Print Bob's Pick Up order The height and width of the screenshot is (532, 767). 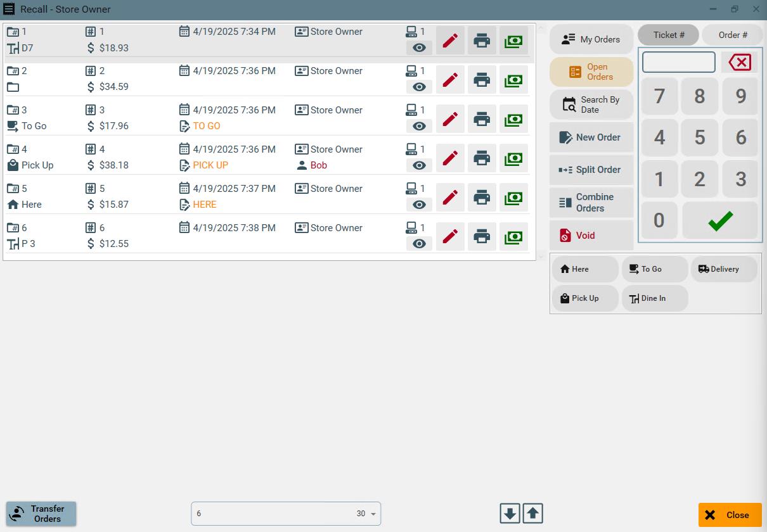[482, 158]
